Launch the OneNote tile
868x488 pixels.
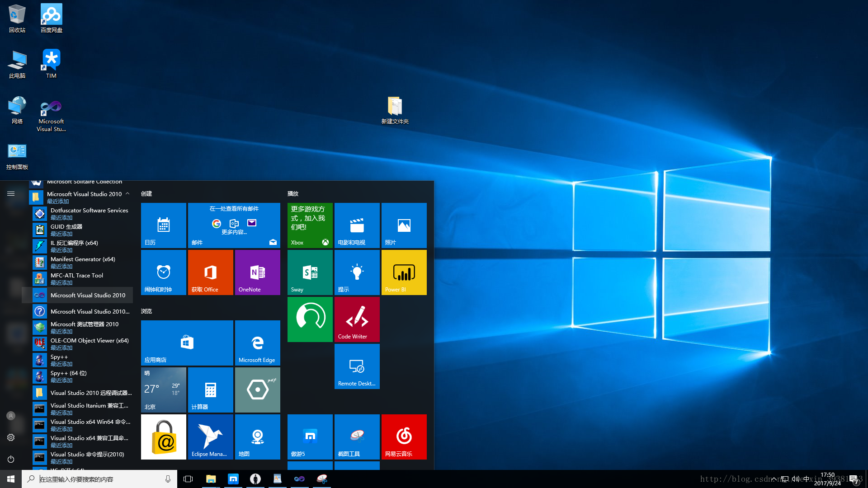pos(258,272)
